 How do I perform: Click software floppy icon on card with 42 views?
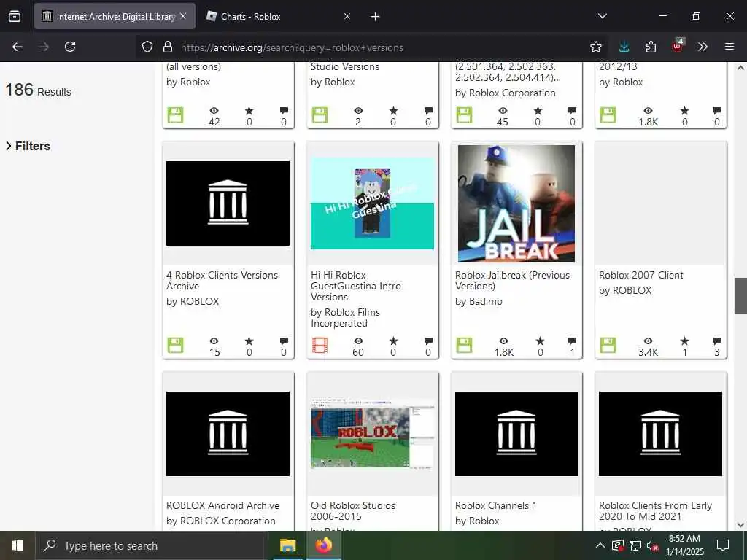click(x=175, y=114)
